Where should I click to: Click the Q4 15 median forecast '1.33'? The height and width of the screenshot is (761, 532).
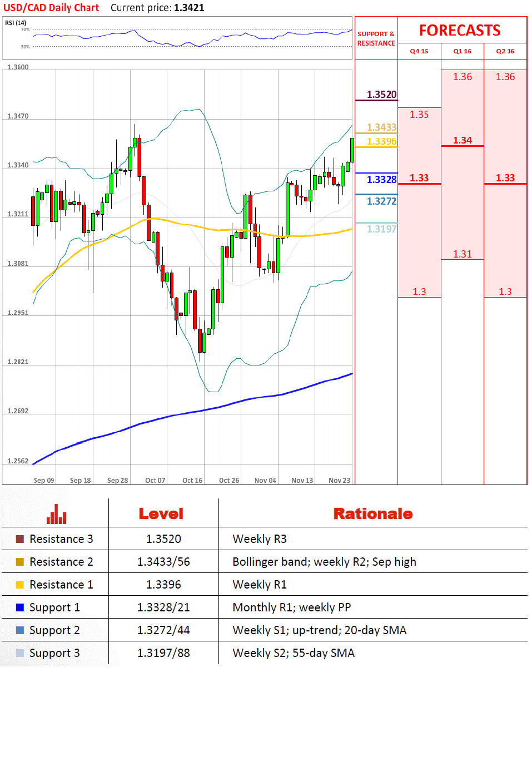[x=419, y=178]
